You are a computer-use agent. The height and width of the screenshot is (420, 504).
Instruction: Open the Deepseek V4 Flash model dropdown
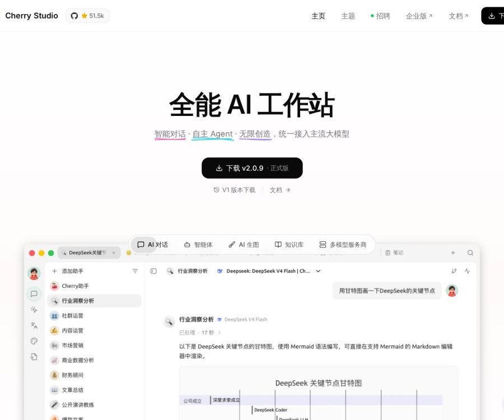click(269, 271)
